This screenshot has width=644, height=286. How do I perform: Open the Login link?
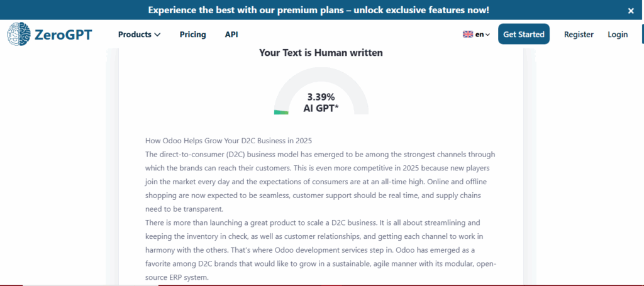(x=618, y=35)
